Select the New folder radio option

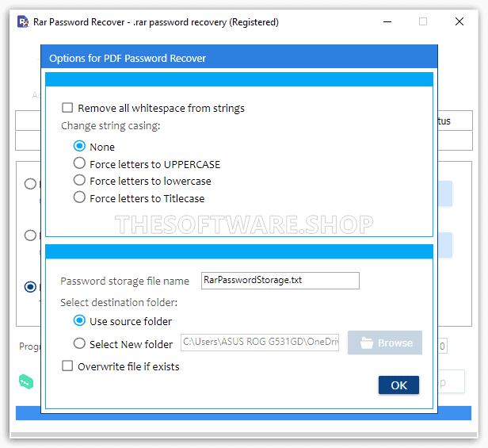[x=79, y=344]
